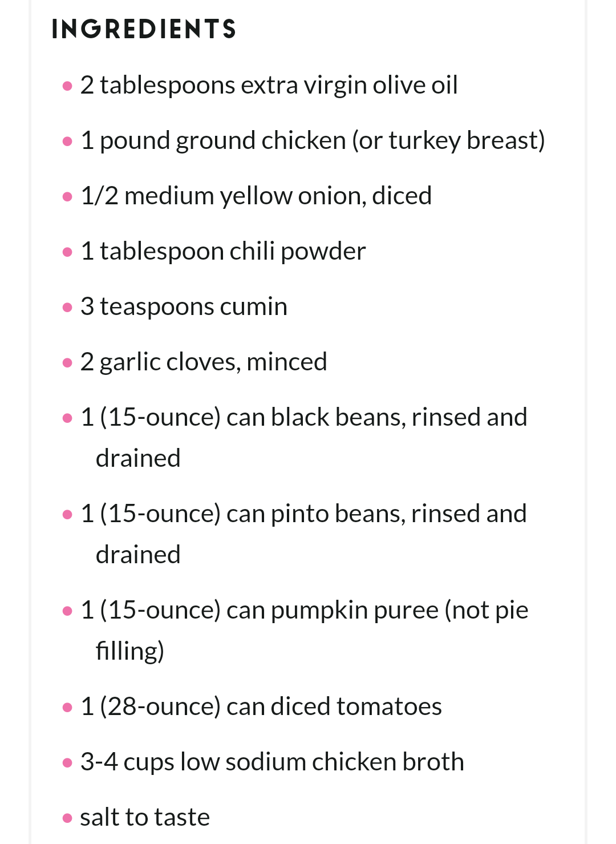This screenshot has height=844, width=616.
Task: Click the pink bullet beside chili powder
Action: [67, 252]
